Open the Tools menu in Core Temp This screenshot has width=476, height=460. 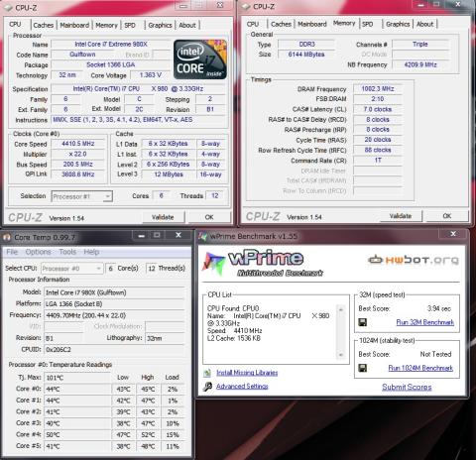click(67, 252)
